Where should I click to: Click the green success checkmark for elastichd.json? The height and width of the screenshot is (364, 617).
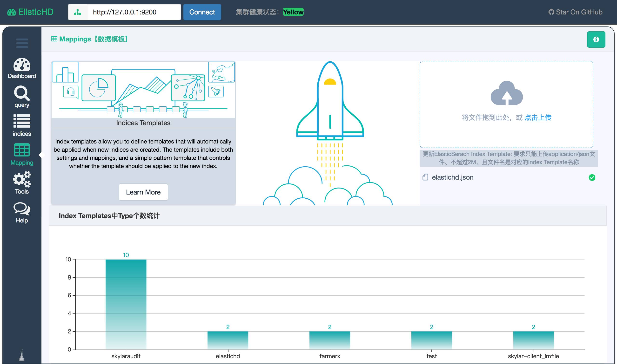[592, 178]
